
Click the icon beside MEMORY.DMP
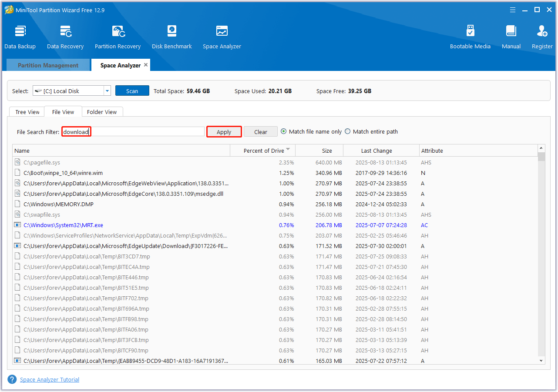17,204
